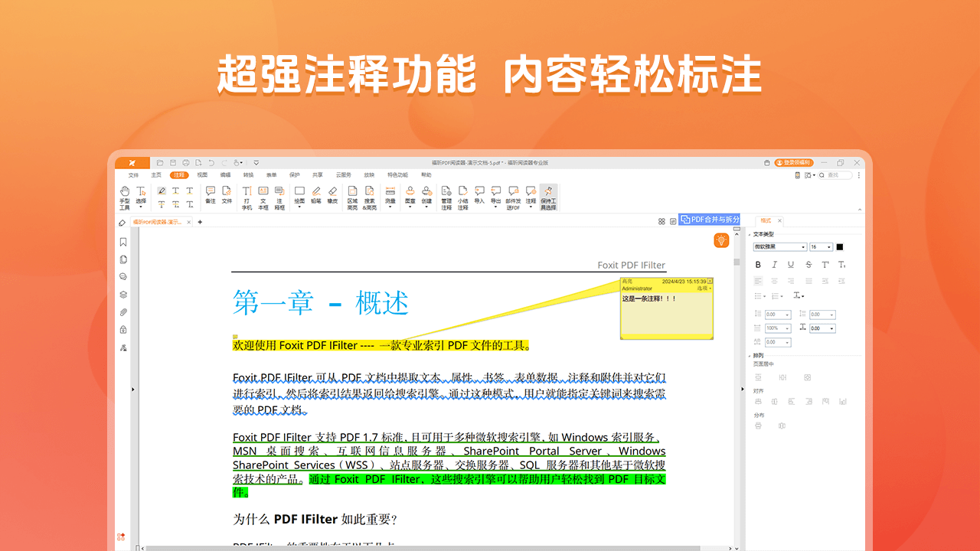This screenshot has height=551, width=980.
Task: Toggle bold formatting in the format panel
Action: 758,264
